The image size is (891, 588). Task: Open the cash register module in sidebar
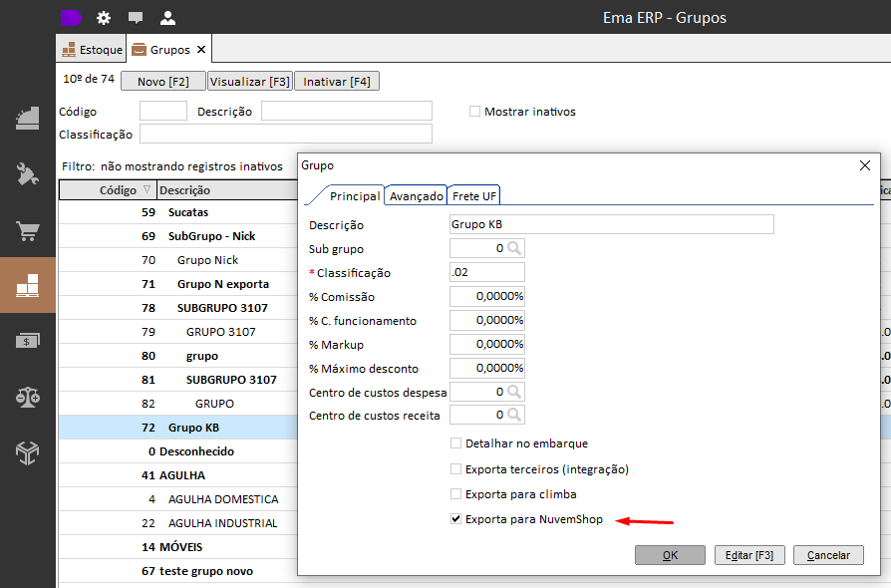(x=27, y=119)
